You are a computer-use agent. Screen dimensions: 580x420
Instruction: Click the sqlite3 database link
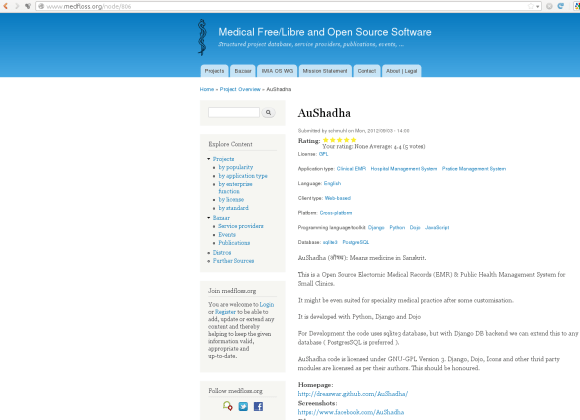[x=330, y=242]
